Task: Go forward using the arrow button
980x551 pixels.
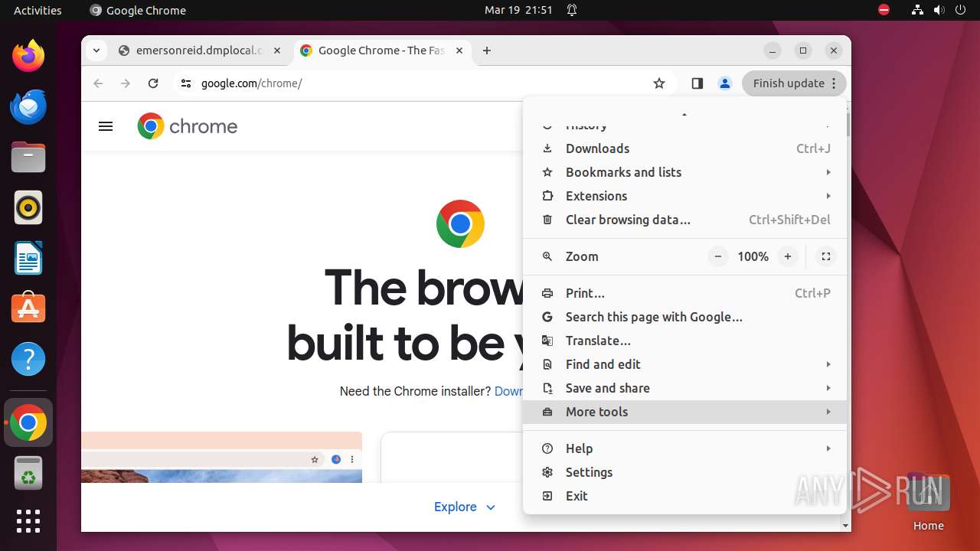Action: (x=126, y=83)
